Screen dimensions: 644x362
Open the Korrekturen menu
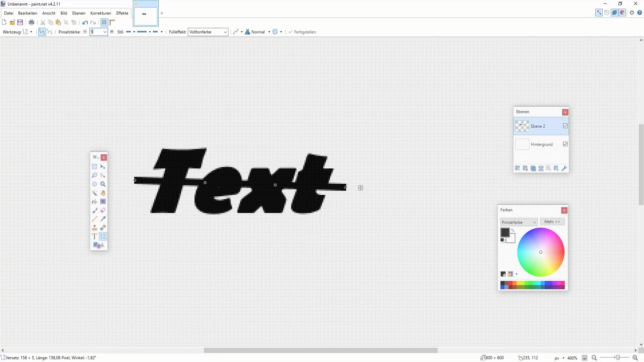(101, 13)
